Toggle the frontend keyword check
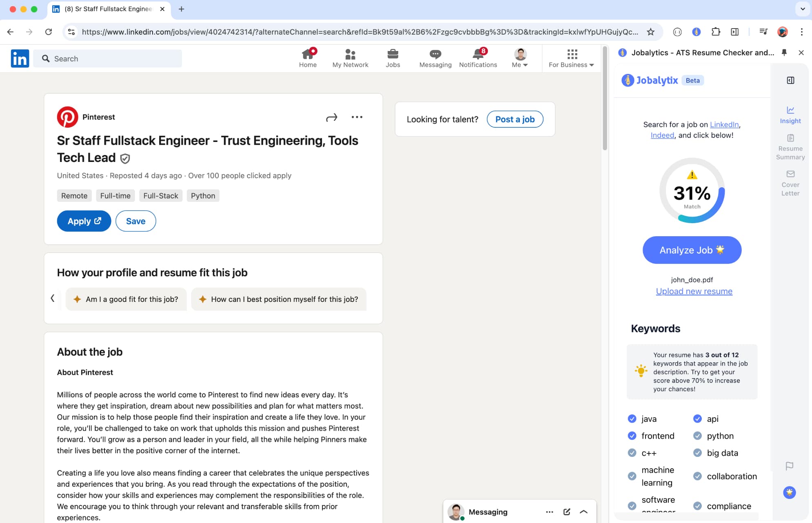Screen dimensions: 812x523 pyautogui.click(x=632, y=436)
